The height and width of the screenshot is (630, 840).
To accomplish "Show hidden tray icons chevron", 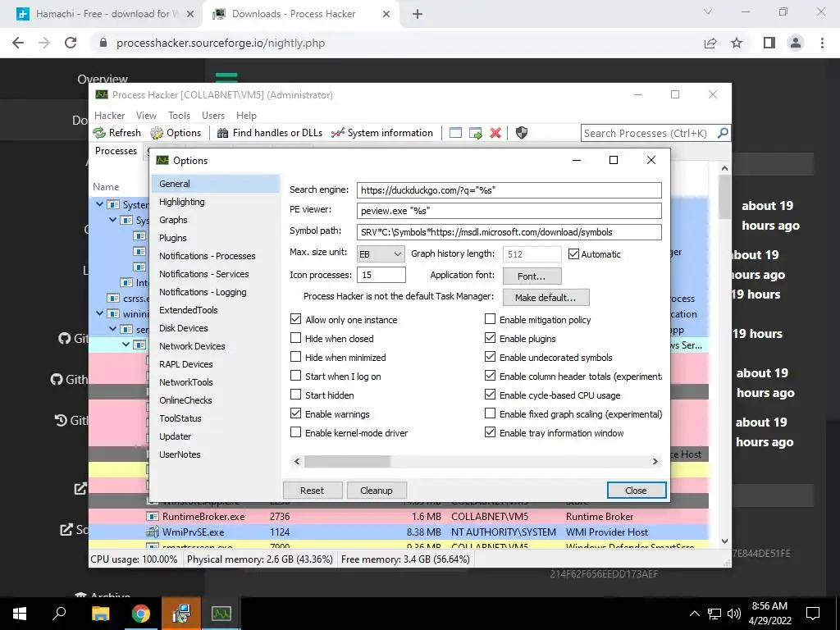I will tap(694, 614).
